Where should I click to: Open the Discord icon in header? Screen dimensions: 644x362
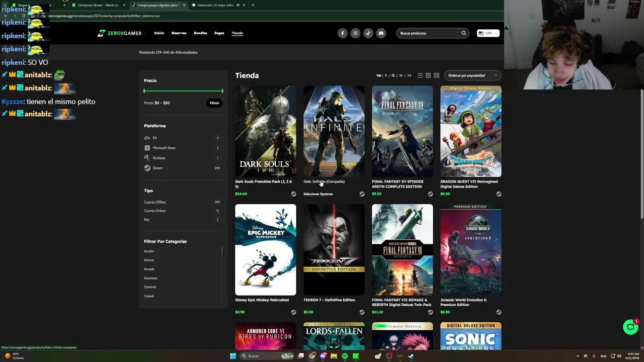click(x=381, y=33)
